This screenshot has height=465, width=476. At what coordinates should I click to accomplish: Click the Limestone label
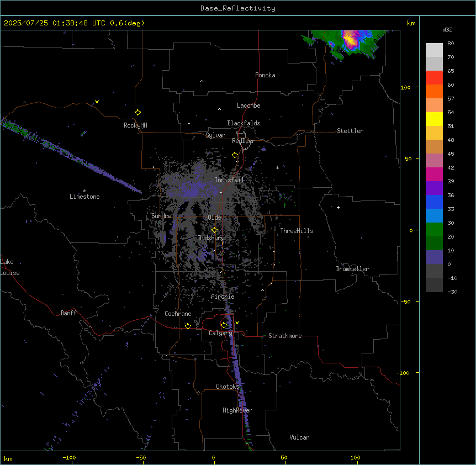point(84,197)
